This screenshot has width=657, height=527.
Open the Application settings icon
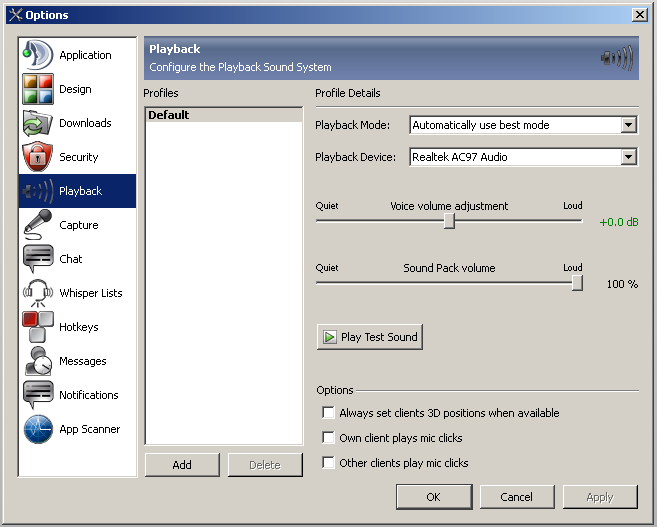pos(38,55)
